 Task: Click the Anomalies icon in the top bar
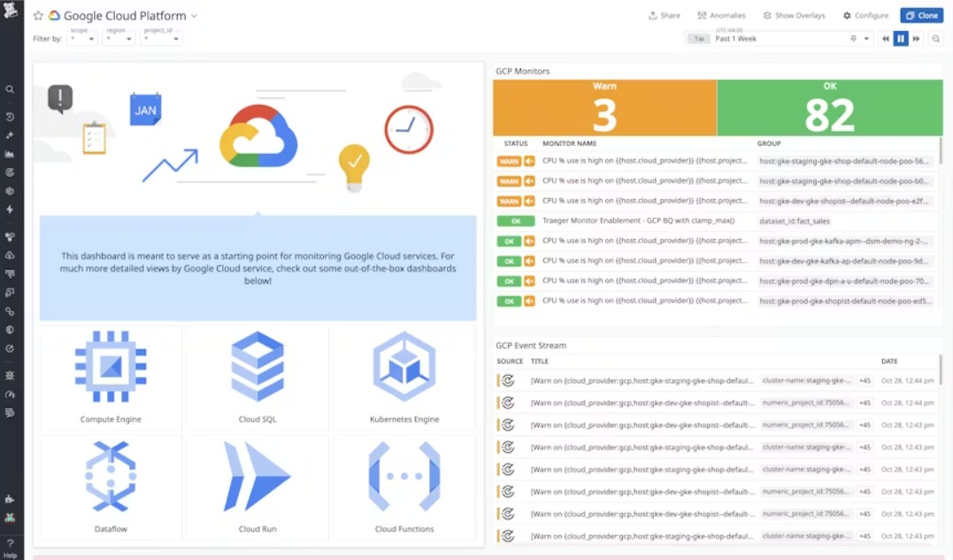(721, 15)
